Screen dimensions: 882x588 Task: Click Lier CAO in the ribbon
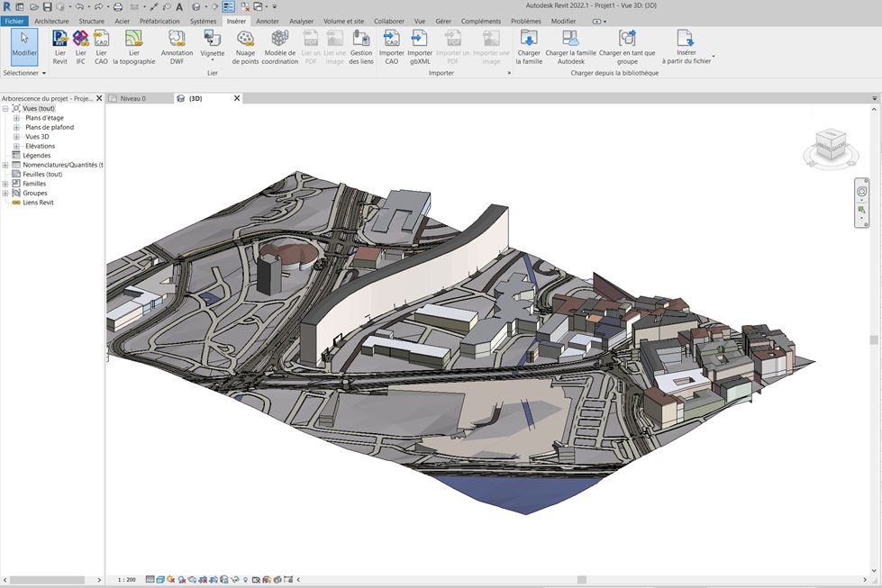tap(101, 39)
